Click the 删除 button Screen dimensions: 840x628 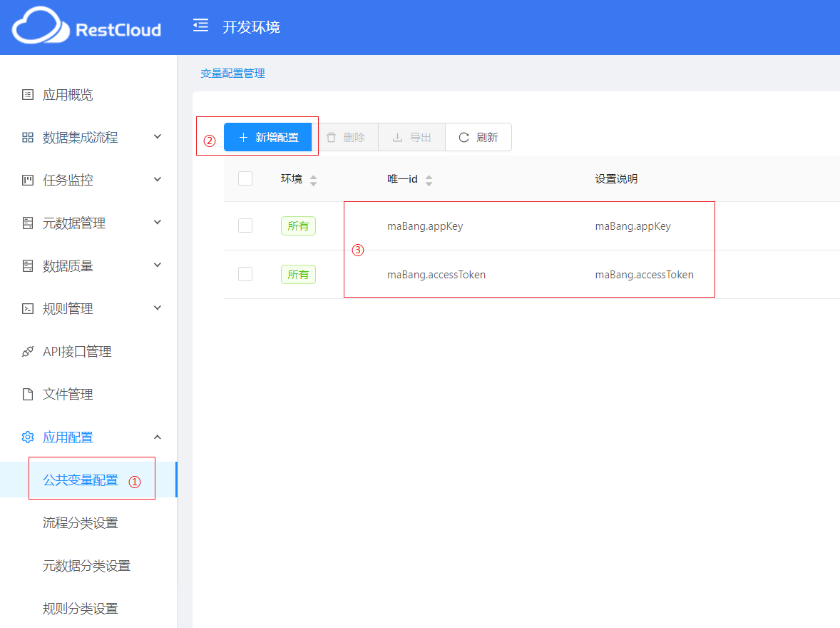pos(346,137)
